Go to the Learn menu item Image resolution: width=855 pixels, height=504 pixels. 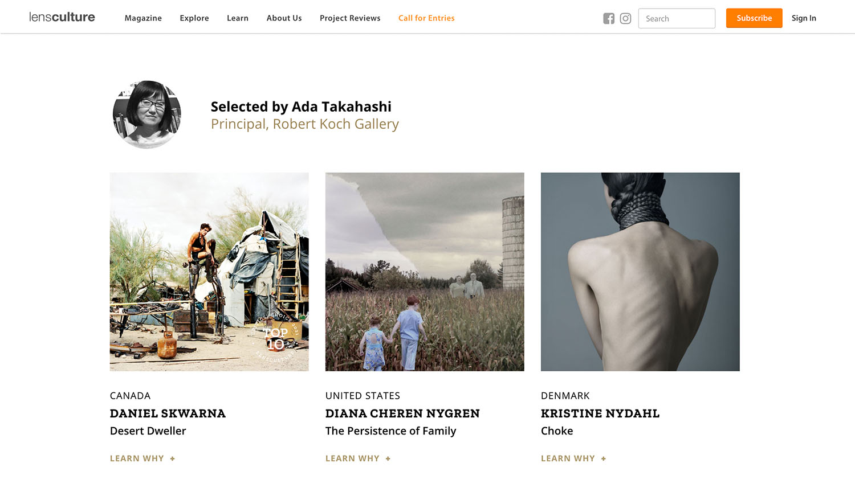click(x=238, y=18)
